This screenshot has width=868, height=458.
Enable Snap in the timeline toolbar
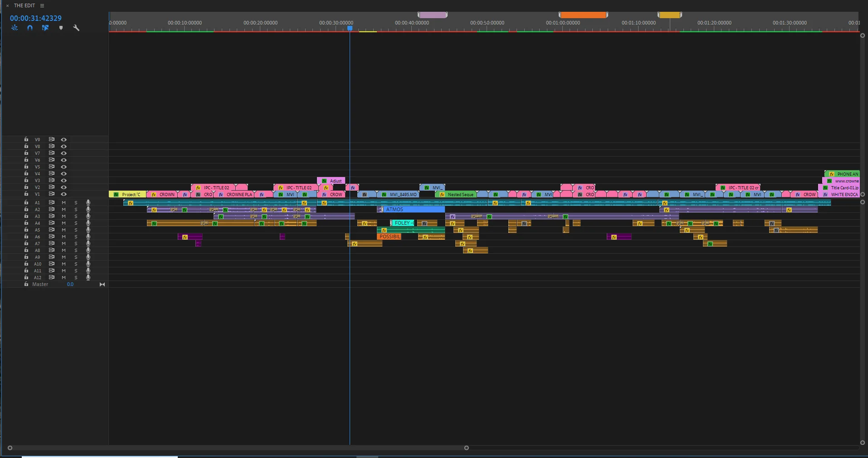pos(29,28)
